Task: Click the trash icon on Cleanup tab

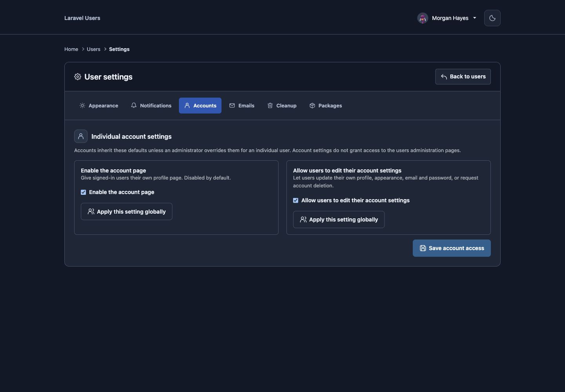Action: point(270,105)
